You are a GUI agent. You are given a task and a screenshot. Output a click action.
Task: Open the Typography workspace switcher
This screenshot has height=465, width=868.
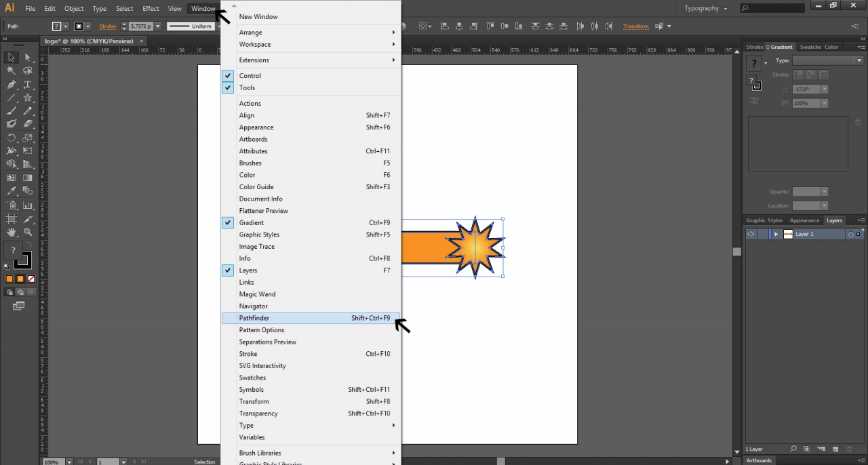[705, 8]
